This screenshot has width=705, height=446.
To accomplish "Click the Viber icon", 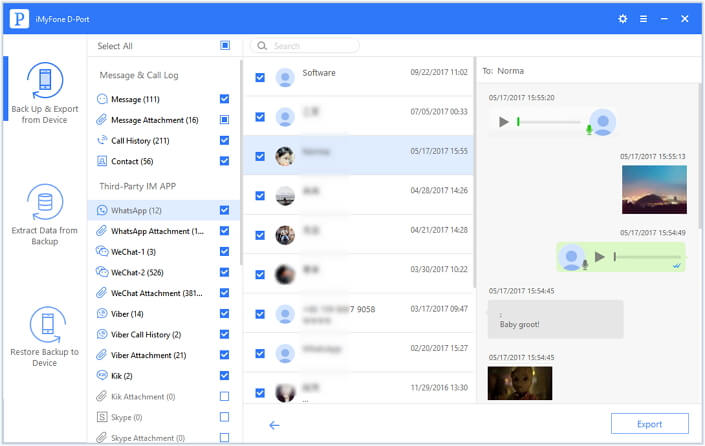I will pyautogui.click(x=102, y=313).
